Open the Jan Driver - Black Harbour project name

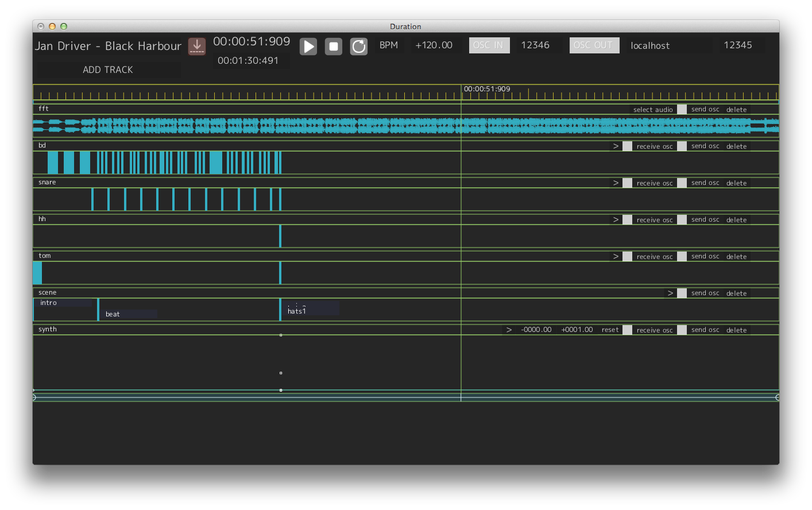tap(108, 46)
